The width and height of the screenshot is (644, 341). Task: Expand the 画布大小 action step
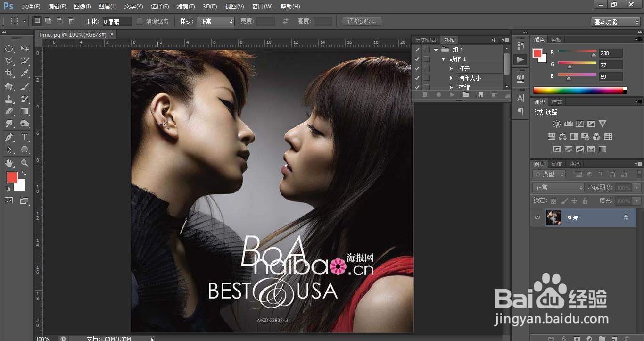451,78
